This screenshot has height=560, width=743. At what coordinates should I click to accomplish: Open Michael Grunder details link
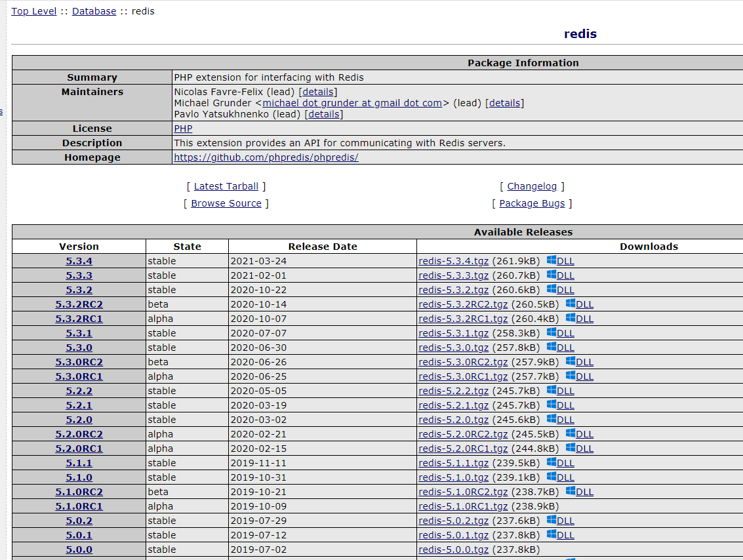pos(505,103)
